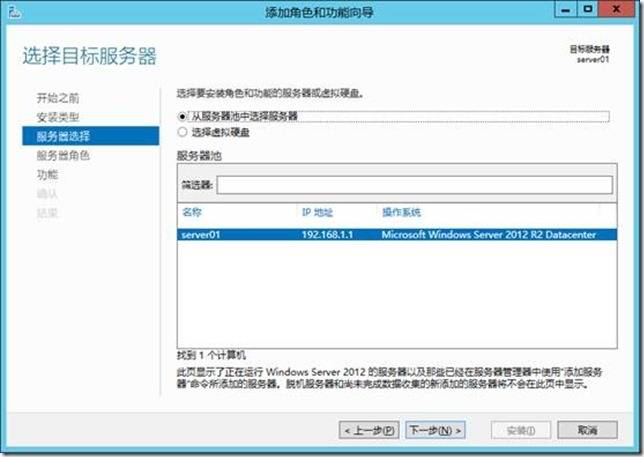Maximize the wizard window
Screen dimensions: 644x457
588,9
